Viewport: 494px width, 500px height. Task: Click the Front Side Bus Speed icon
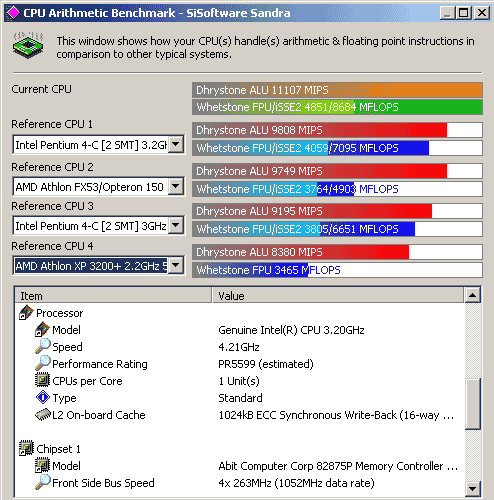point(43,482)
